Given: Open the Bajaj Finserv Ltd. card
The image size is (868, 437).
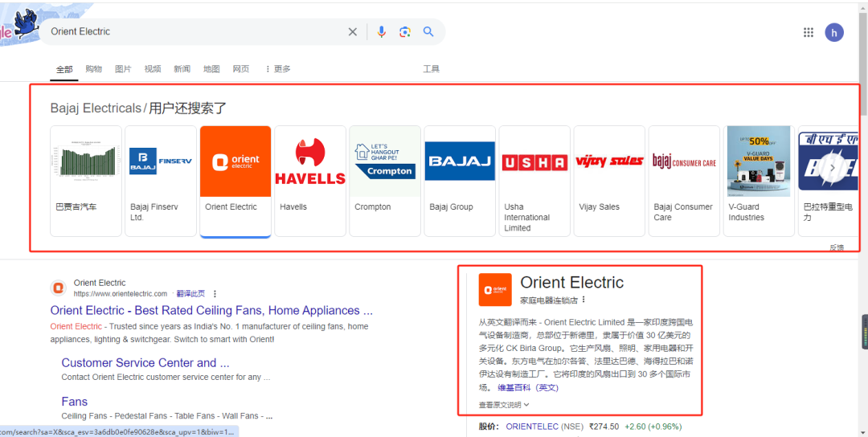Looking at the screenshot, I should click(x=161, y=181).
